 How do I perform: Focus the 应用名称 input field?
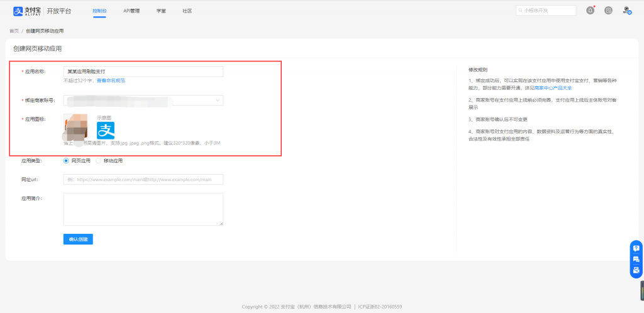click(x=143, y=72)
